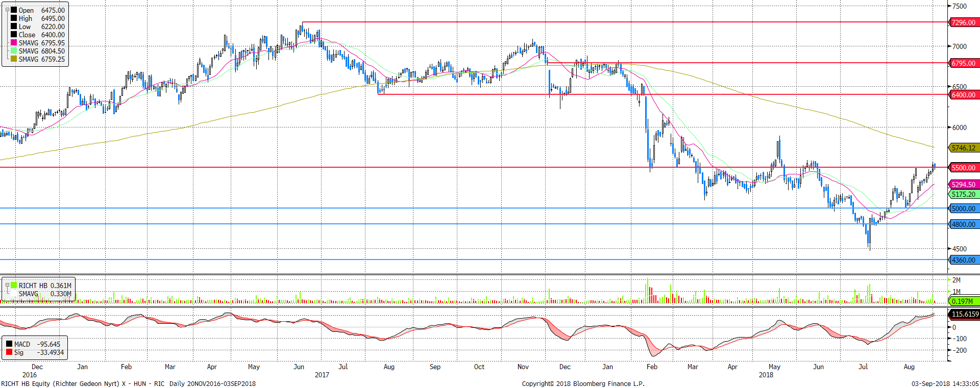Select the SMAVG 0.330M volume legend text
The height and width of the screenshot is (388, 980).
click(45, 294)
